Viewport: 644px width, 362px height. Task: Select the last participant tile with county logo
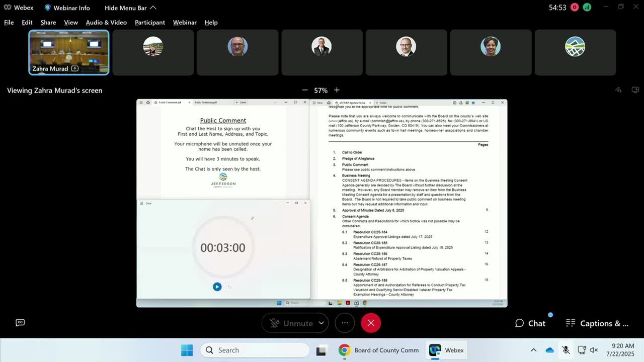(x=575, y=53)
